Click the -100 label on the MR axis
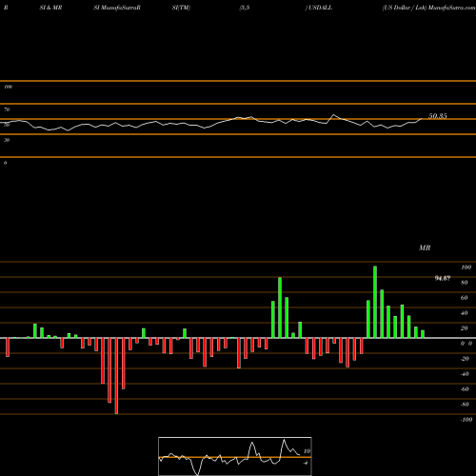This screenshot has width=476, height=476. (466, 420)
